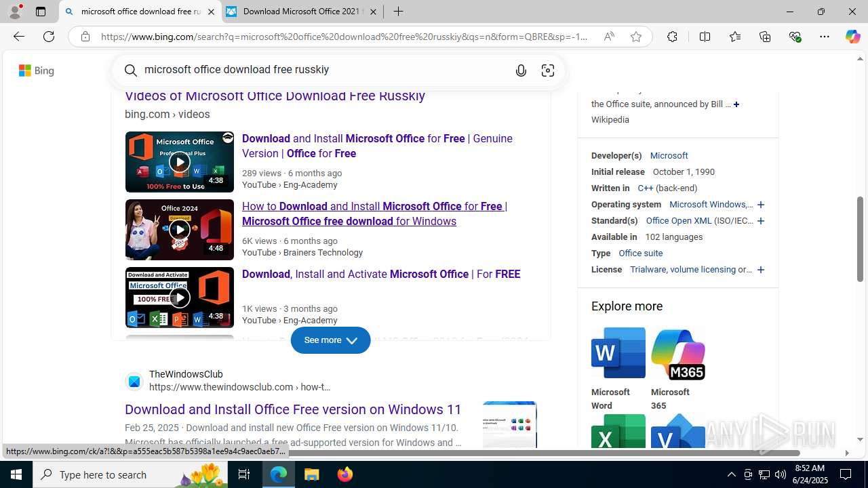
Task: Select the microsoft office download free tab
Action: 140,12
